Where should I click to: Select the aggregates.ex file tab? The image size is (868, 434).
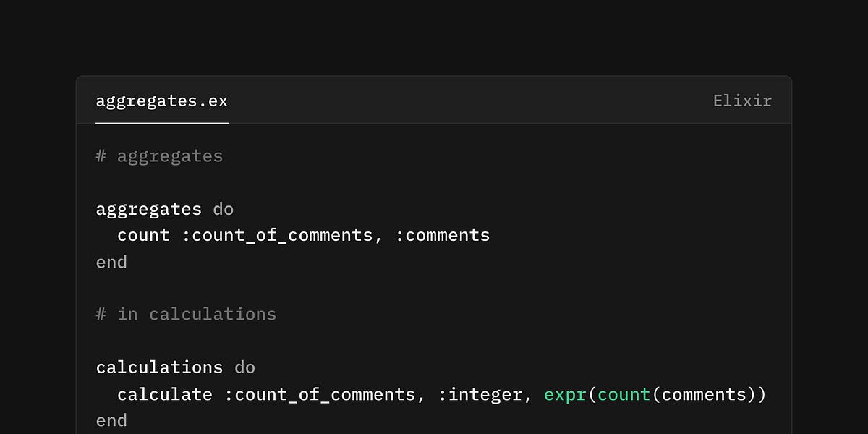coord(162,101)
